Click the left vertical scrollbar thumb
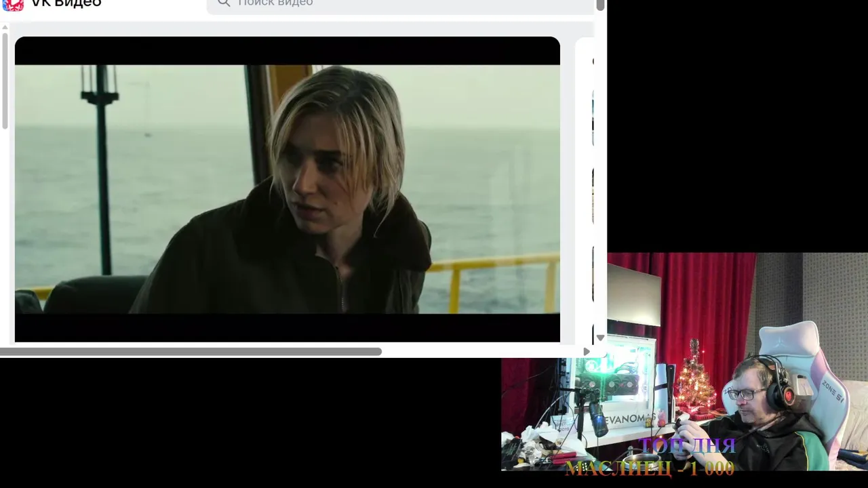Image resolution: width=868 pixels, height=488 pixels. [x=5, y=81]
